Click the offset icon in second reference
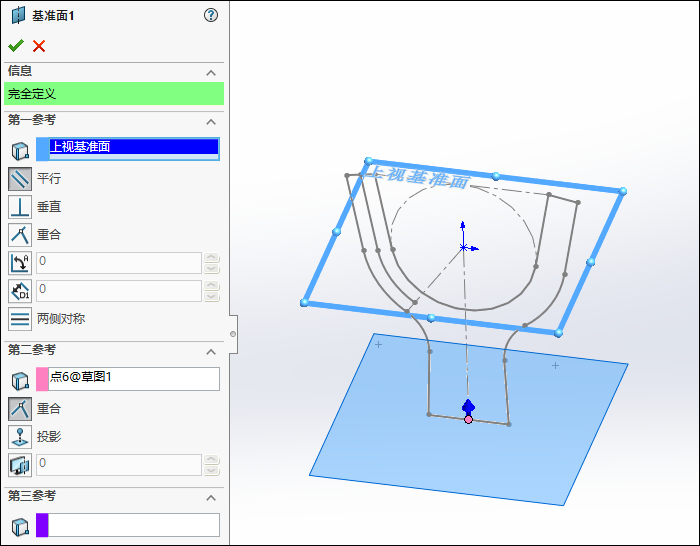 pos(20,465)
